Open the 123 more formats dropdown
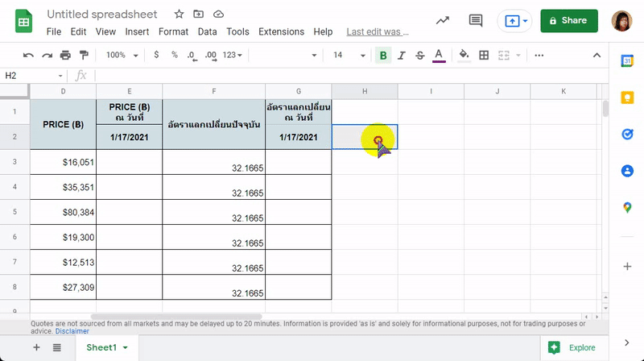The width and height of the screenshot is (644, 361). [233, 55]
